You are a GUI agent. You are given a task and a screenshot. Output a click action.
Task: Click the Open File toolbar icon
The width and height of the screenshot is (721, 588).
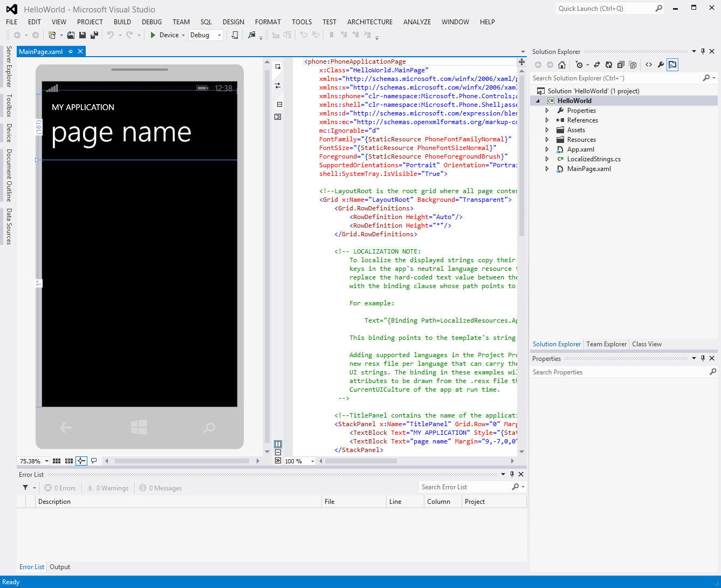pos(71,35)
